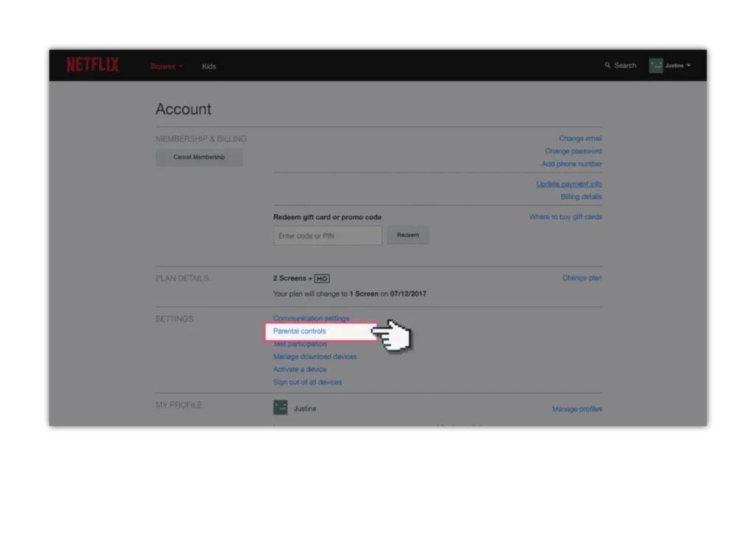Image resolution: width=756 pixels, height=540 pixels.
Task: Click Where to buy gift cards
Action: (x=565, y=217)
